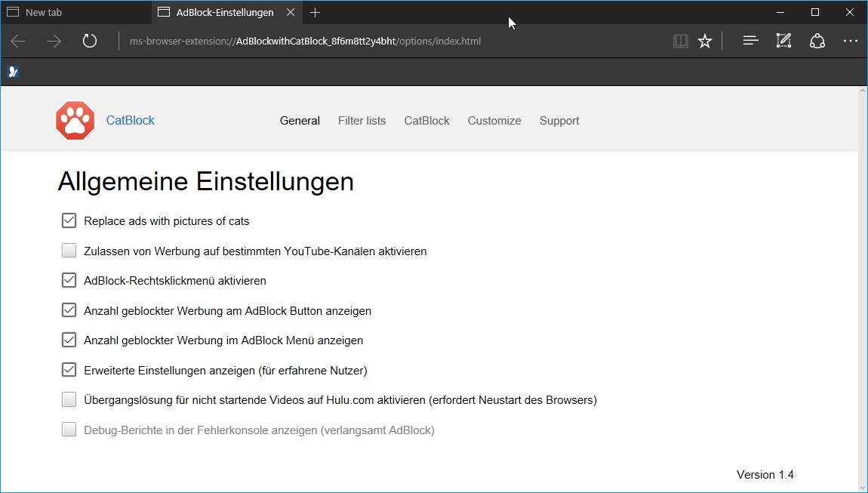Image resolution: width=868 pixels, height=493 pixels.
Task: Open the More actions ellipsis menu
Action: tap(851, 41)
